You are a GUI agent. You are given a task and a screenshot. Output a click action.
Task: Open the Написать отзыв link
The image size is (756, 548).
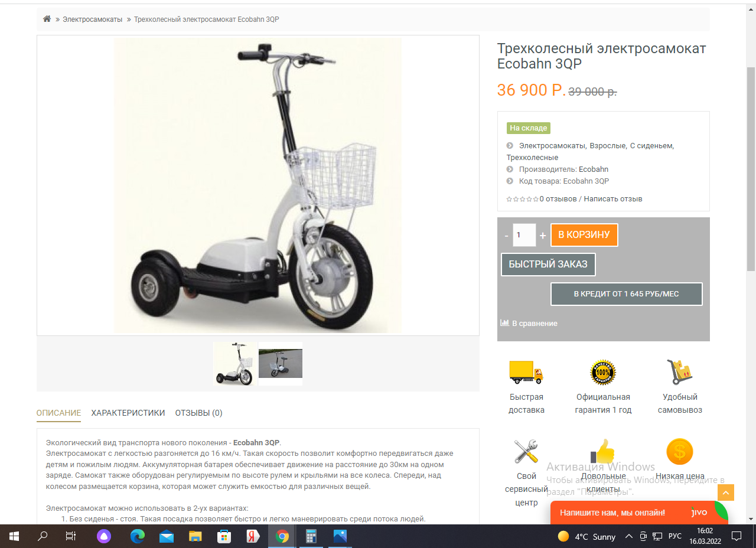(x=613, y=199)
